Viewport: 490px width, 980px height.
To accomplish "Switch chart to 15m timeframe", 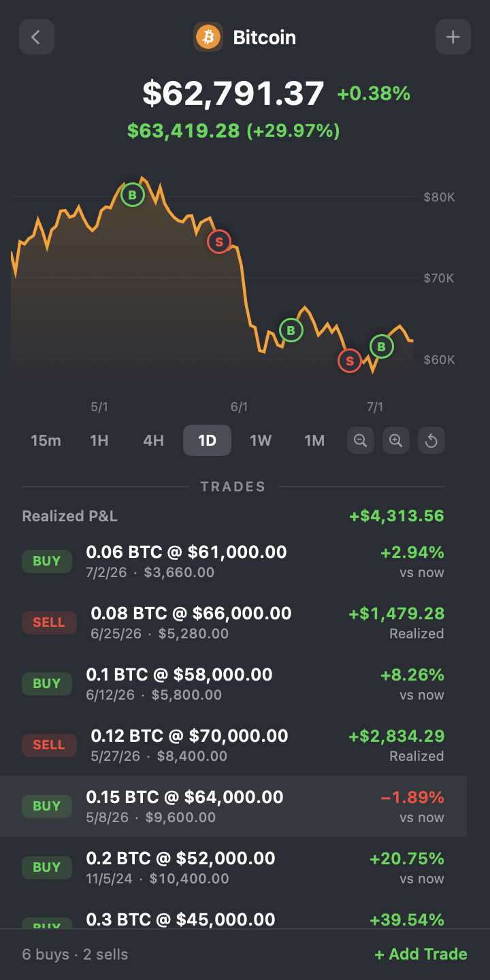I will pos(46,440).
